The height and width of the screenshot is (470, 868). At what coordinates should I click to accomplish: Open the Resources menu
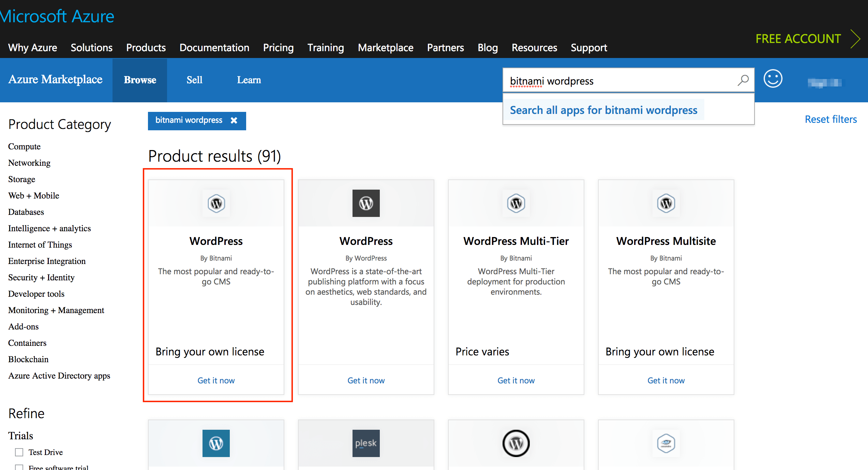(x=535, y=48)
